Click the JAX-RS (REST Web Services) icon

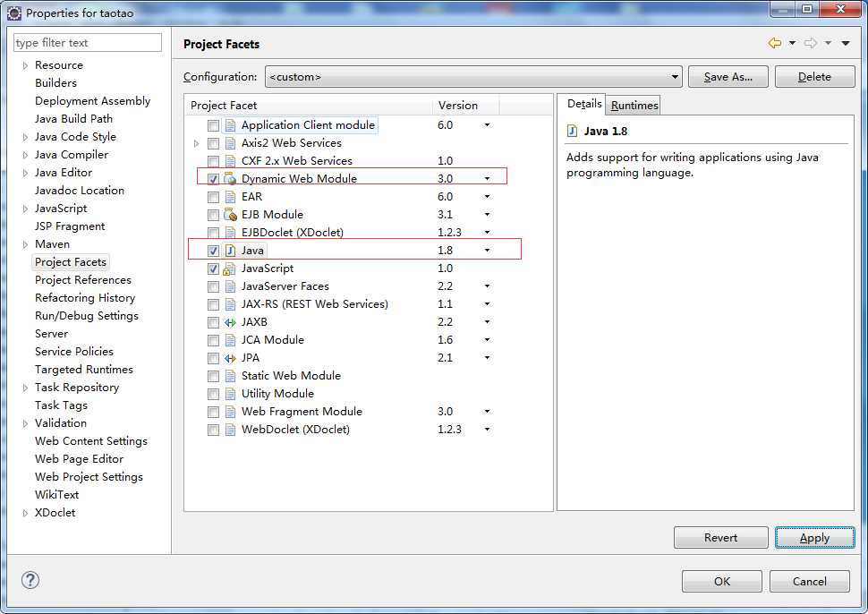230,304
